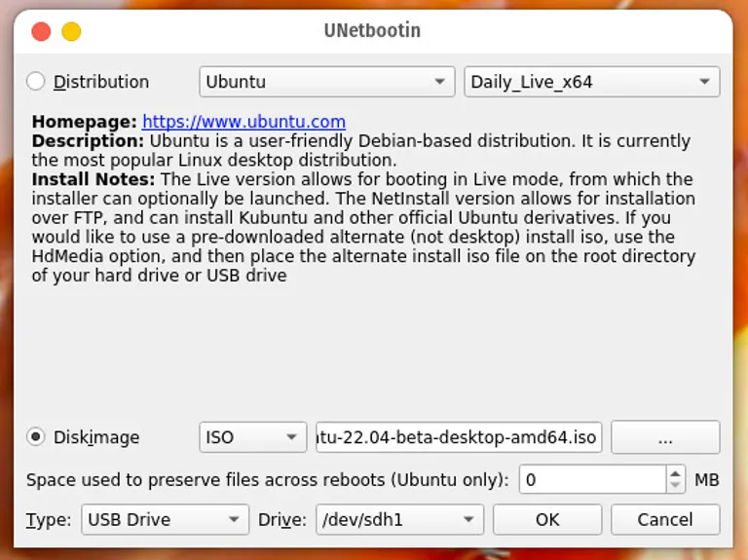Click the "Install Notes:" heading text
The height and width of the screenshot is (560, 748).
(x=93, y=179)
